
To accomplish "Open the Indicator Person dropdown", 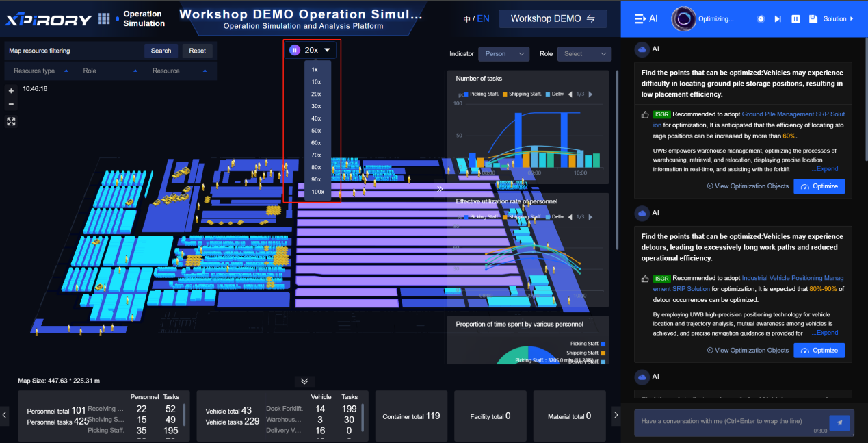I will coord(503,54).
